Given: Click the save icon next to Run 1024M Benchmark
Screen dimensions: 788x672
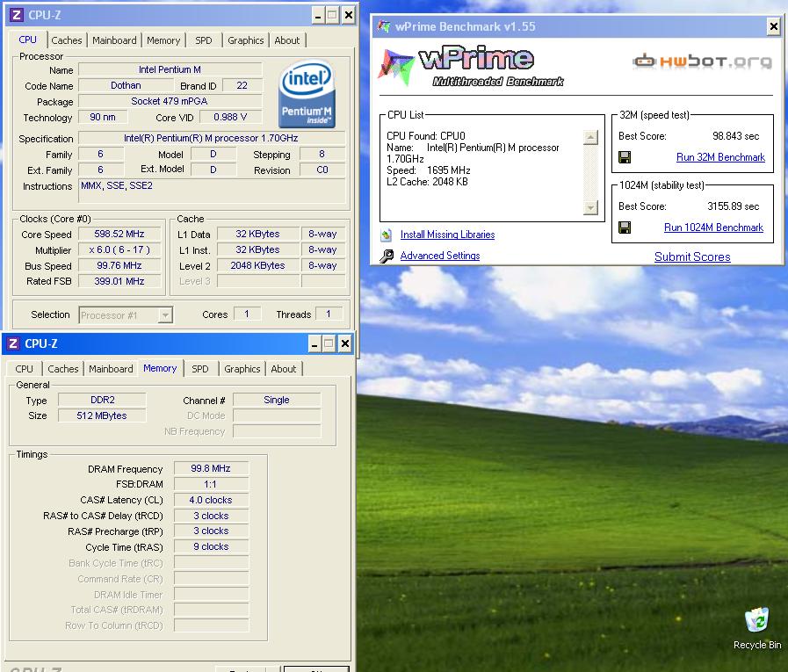Looking at the screenshot, I should pos(625,228).
